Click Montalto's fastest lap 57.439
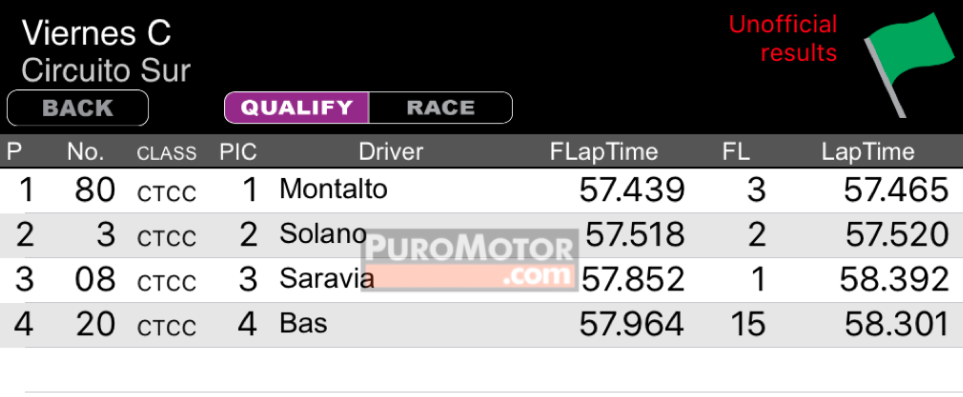Screen dimensions: 963x397 (x=632, y=191)
